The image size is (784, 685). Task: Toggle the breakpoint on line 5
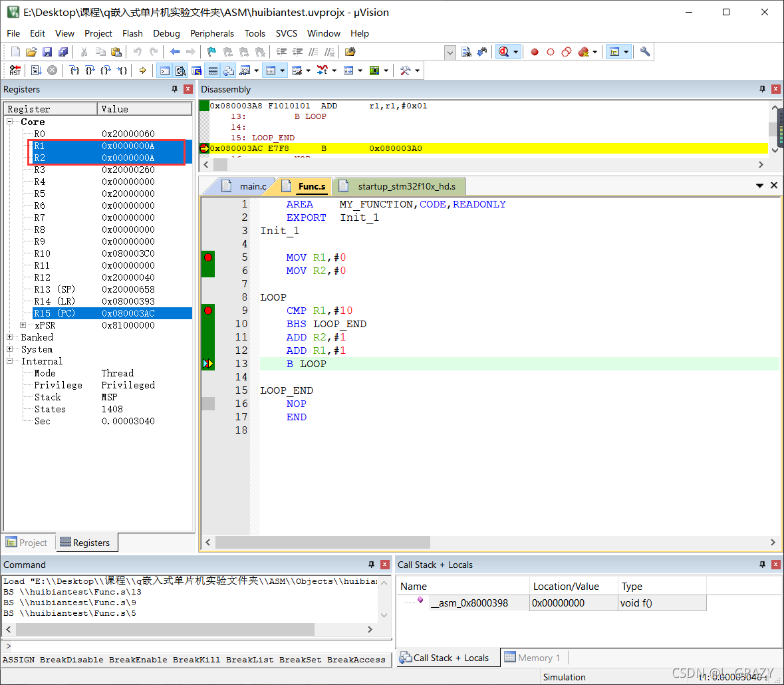208,257
